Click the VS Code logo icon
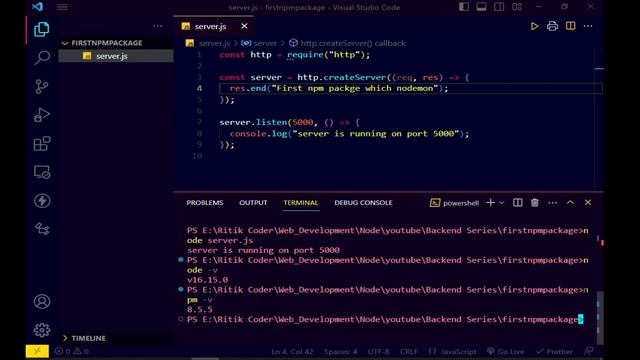 click(37, 7)
